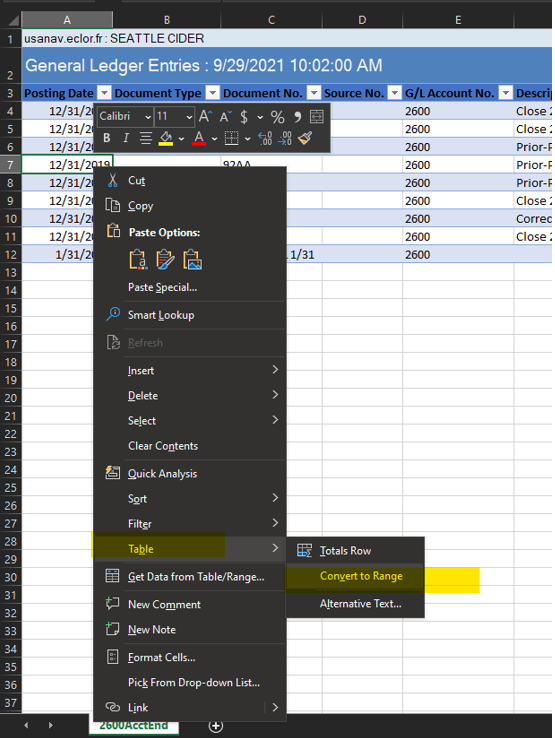
Task: Apply Comma Style in mini toolbar
Action: [x=298, y=117]
